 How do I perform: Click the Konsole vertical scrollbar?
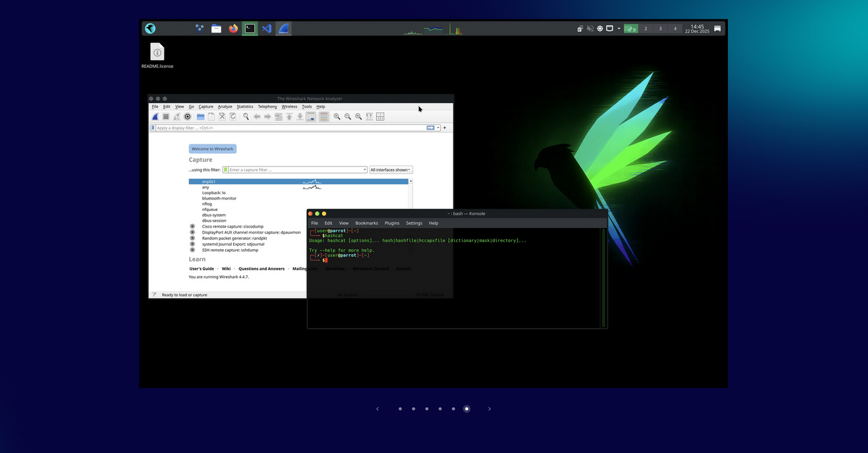point(604,278)
